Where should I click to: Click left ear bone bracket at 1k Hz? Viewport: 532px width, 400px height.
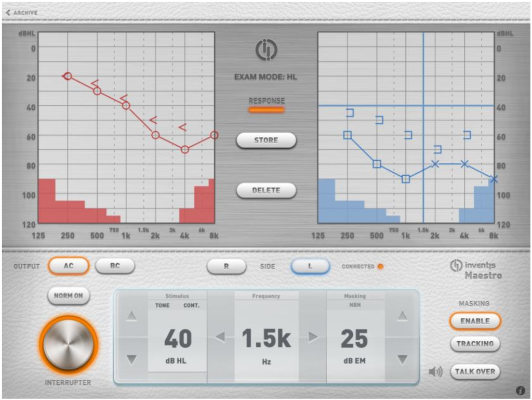[409, 135]
